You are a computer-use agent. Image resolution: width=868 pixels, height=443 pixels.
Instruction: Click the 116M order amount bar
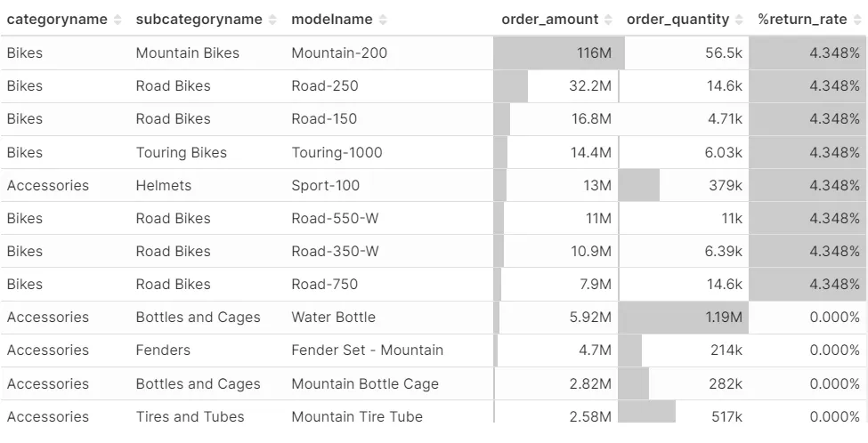point(559,53)
